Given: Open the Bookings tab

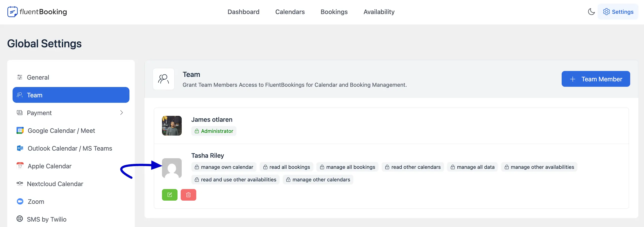Looking at the screenshot, I should (334, 12).
